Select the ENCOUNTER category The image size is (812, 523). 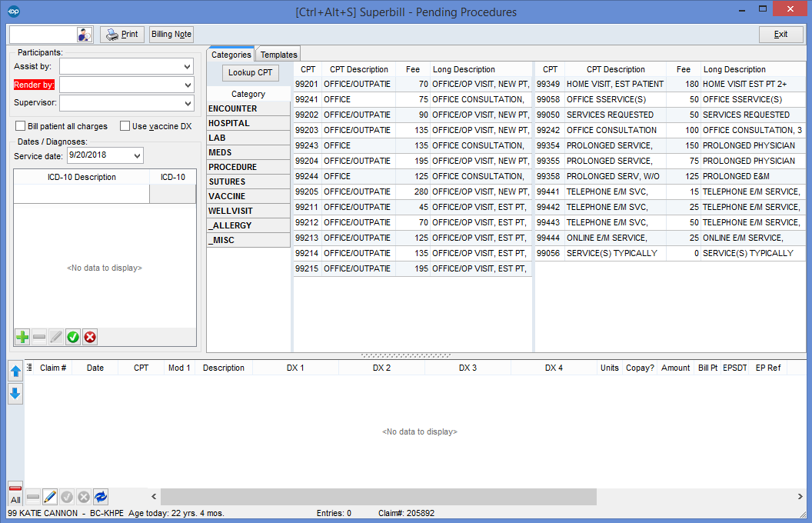248,108
